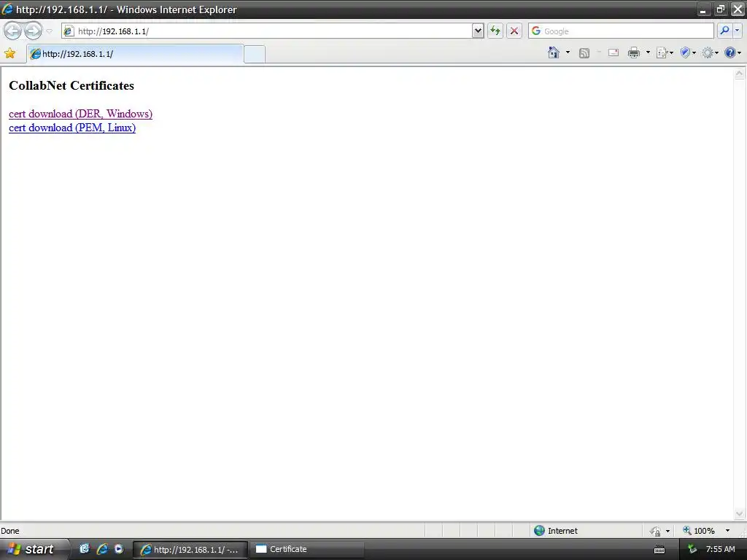The height and width of the screenshot is (560, 747).
Task: Click the magnifying glass search button
Action: coord(724,31)
